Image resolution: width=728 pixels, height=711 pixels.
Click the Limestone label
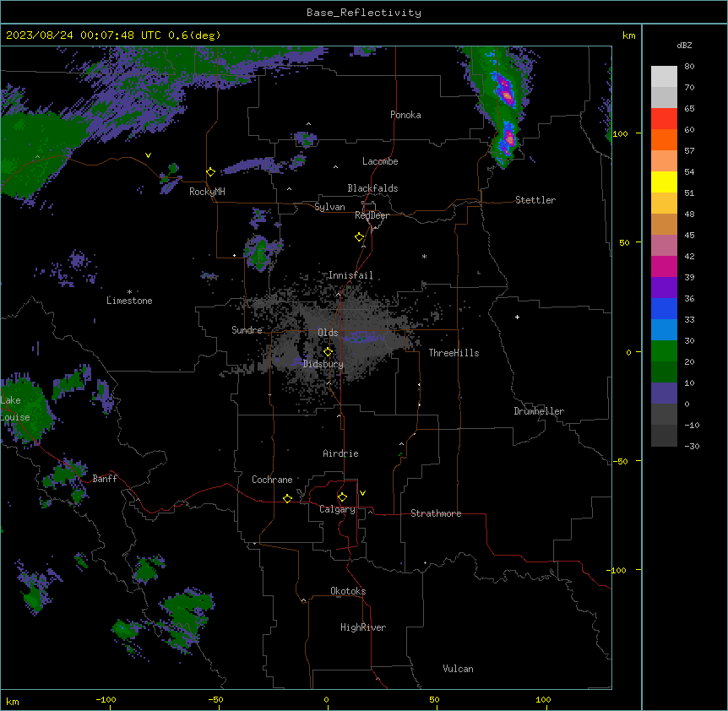pyautogui.click(x=129, y=301)
